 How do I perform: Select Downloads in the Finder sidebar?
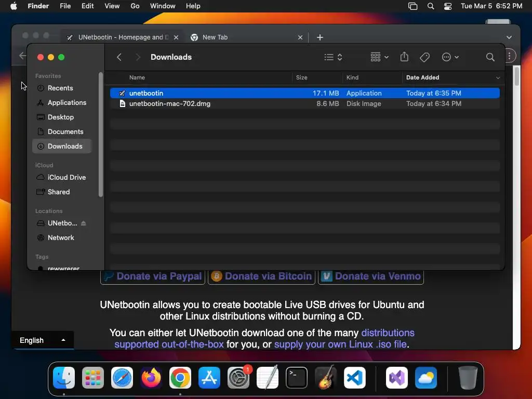click(x=62, y=146)
